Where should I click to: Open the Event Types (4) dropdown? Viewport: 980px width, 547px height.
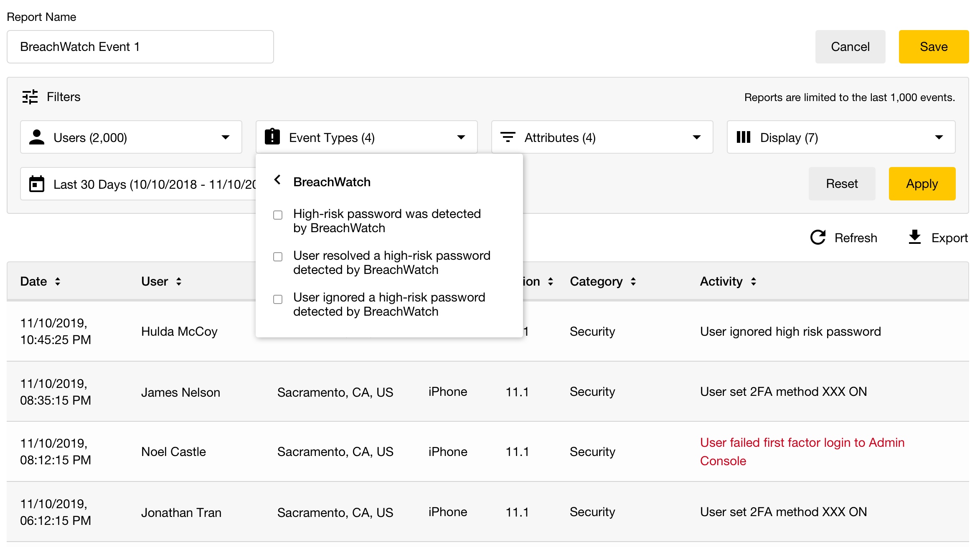tap(367, 137)
